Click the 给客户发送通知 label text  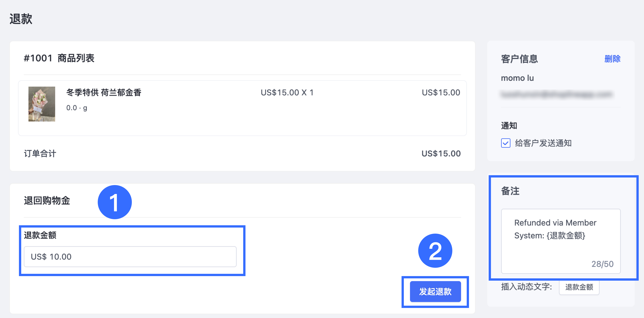(x=543, y=143)
